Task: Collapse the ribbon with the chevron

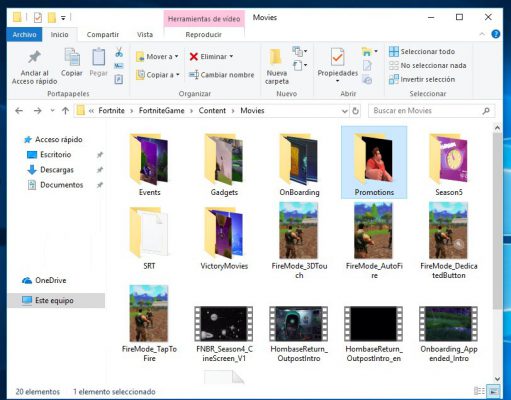Action: (482, 34)
